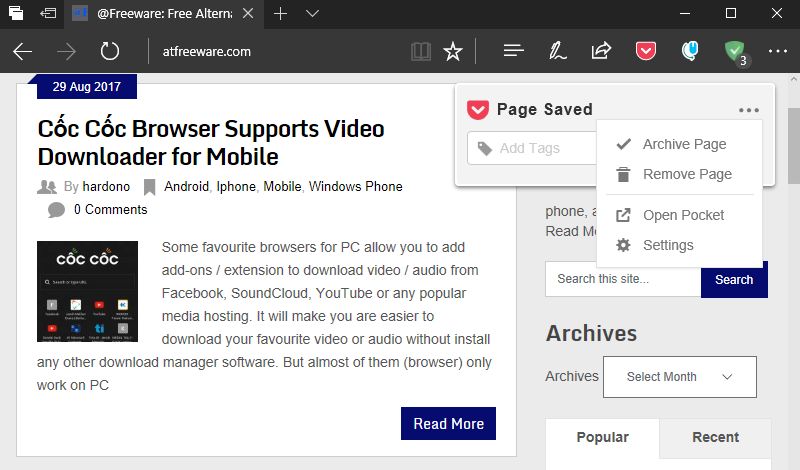This screenshot has height=470, width=800.
Task: Select Remove Page in Pocket menu
Action: tap(687, 174)
